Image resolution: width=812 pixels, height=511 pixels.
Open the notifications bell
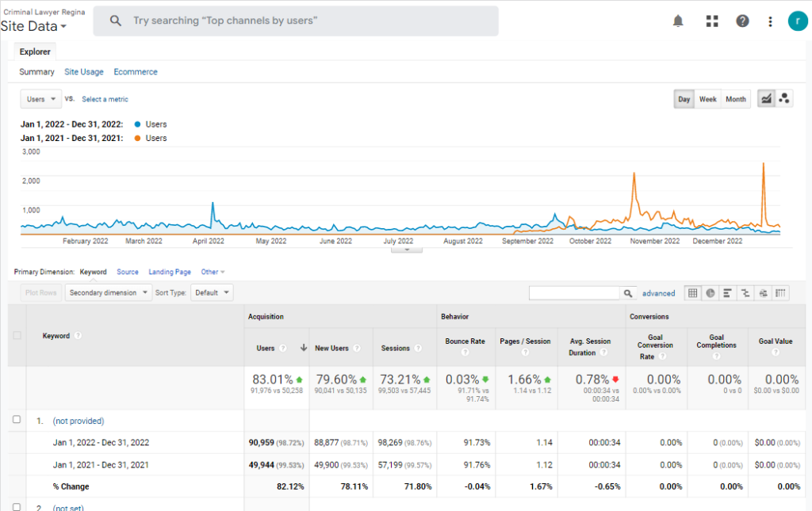pyautogui.click(x=678, y=21)
